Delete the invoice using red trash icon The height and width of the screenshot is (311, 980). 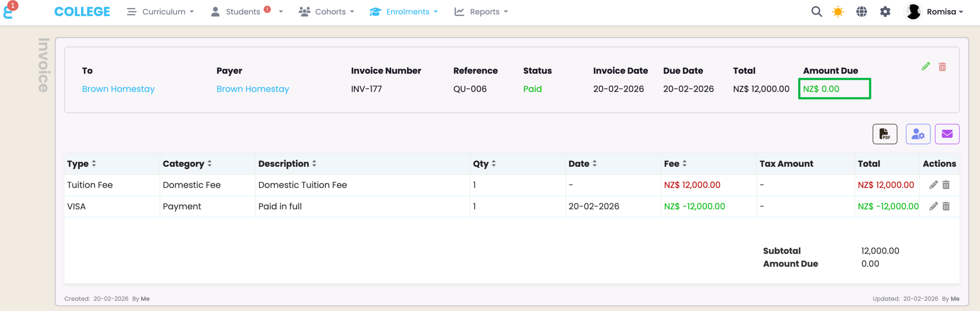tap(942, 67)
